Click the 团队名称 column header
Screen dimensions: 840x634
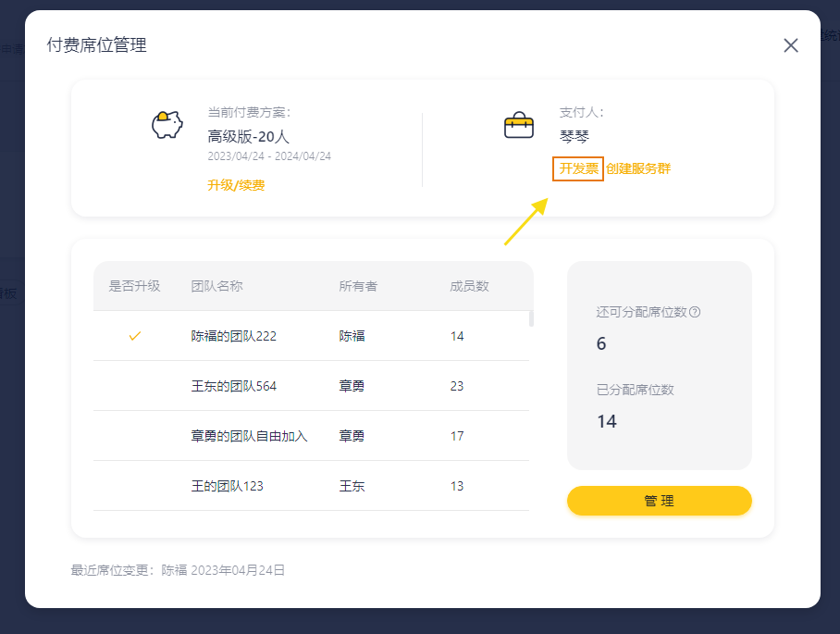tap(216, 286)
